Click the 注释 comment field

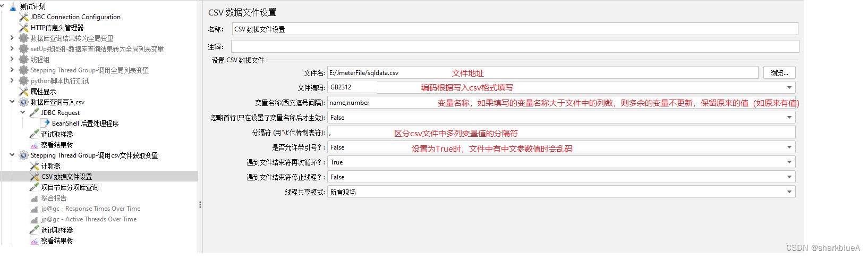tap(515, 46)
